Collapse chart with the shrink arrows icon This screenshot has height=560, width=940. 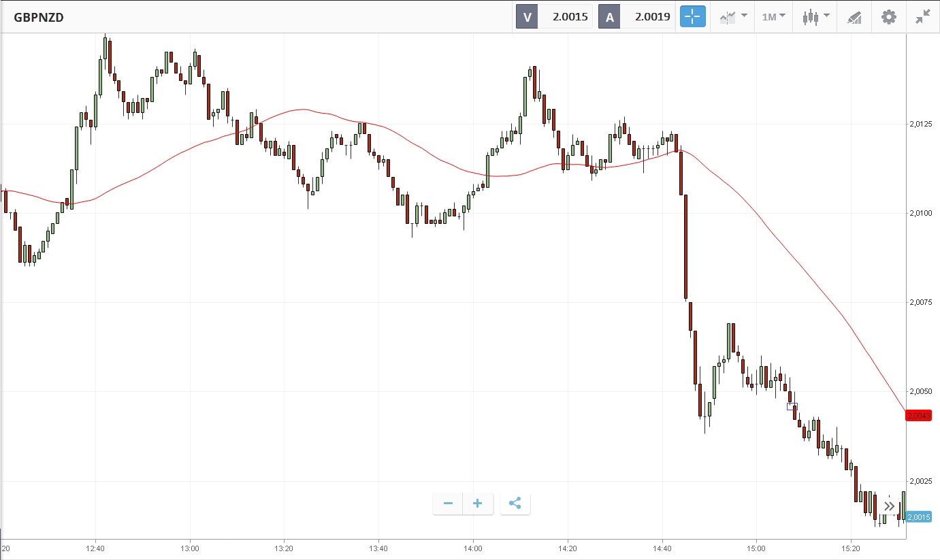tap(922, 17)
